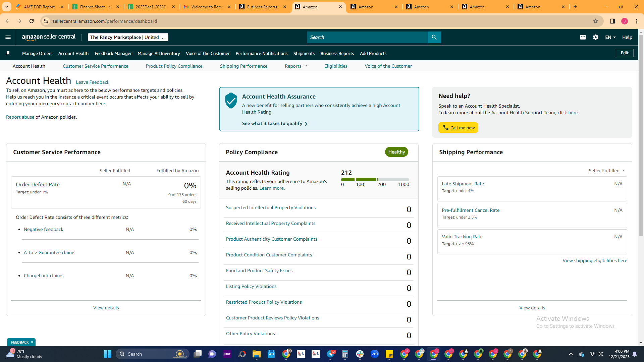Open the Help link in the header
Image resolution: width=644 pixels, height=362 pixels.
tap(627, 37)
